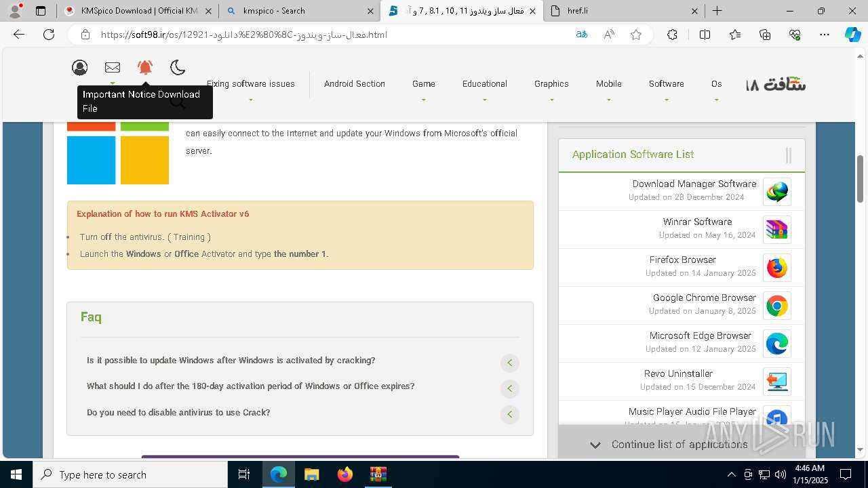Switch to kmspico - Search tab

click(300, 11)
